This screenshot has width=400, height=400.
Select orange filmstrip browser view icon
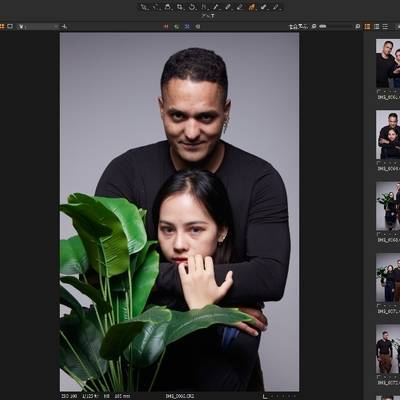tap(367, 26)
